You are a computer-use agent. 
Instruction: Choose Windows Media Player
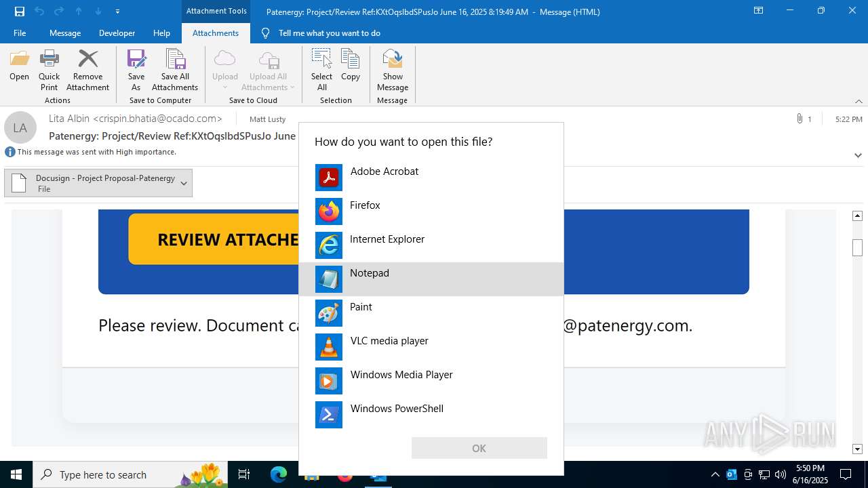(x=431, y=381)
